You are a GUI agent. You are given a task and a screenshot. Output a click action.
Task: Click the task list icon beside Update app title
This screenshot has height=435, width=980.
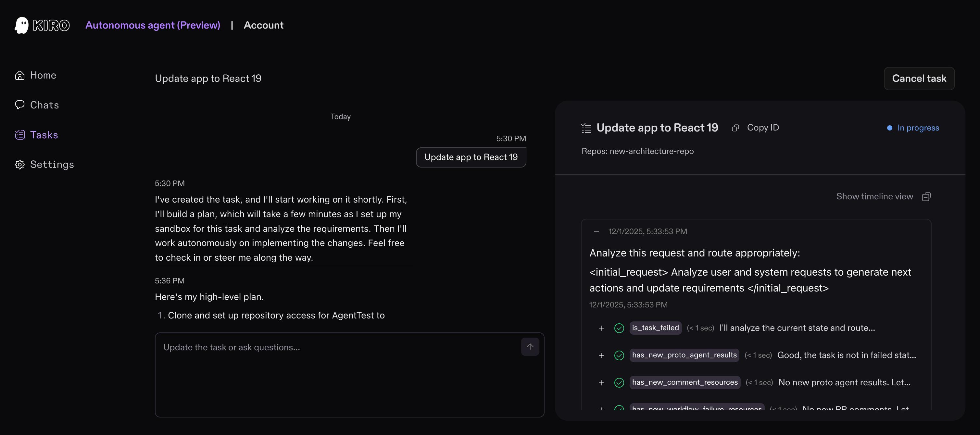[585, 128]
